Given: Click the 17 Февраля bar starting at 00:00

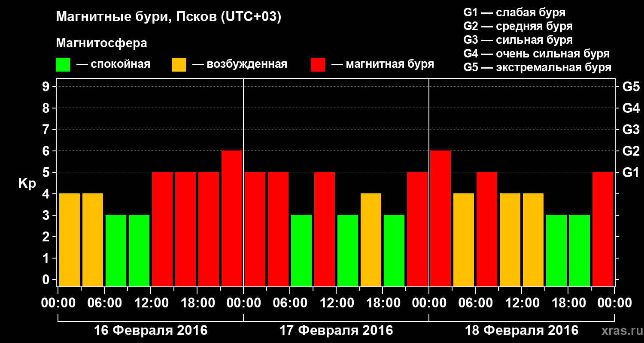Looking at the screenshot, I should 255,229.
